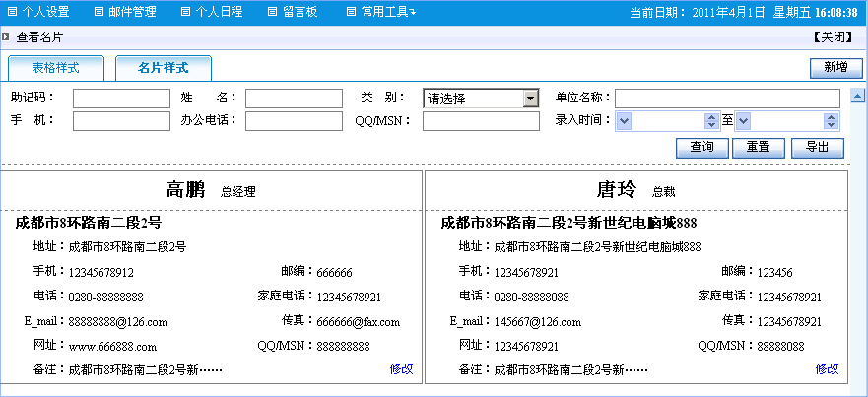Click the end date spinner arrows
The image size is (868, 397).
tap(831, 121)
